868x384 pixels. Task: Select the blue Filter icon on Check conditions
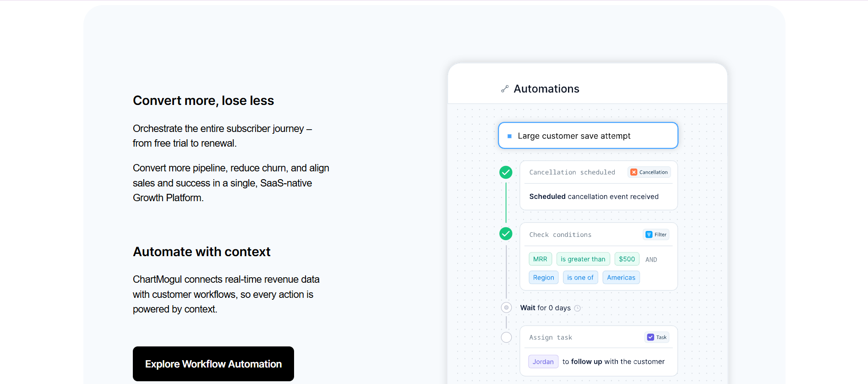649,234
